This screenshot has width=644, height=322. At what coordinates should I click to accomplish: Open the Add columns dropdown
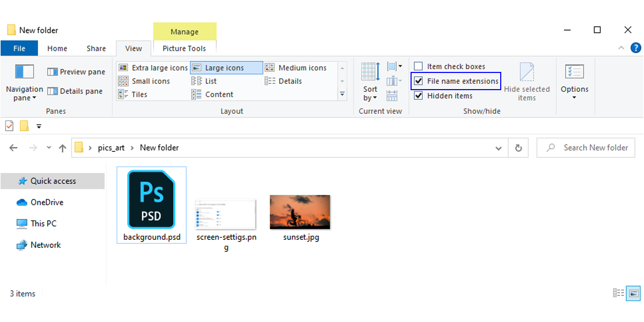coord(394,81)
